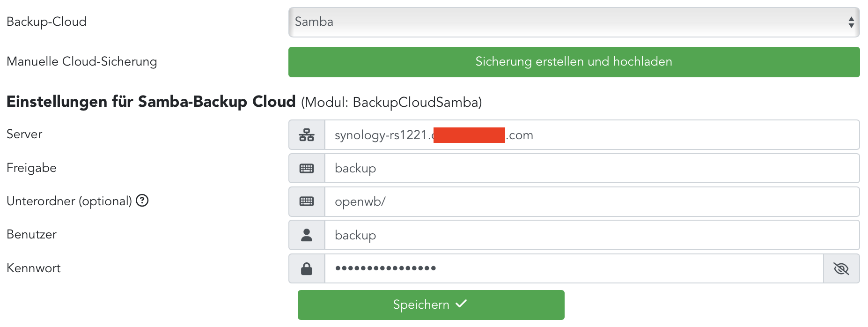The height and width of the screenshot is (327, 868).
Task: Focus the masked Kennwort password field
Action: [x=574, y=268]
